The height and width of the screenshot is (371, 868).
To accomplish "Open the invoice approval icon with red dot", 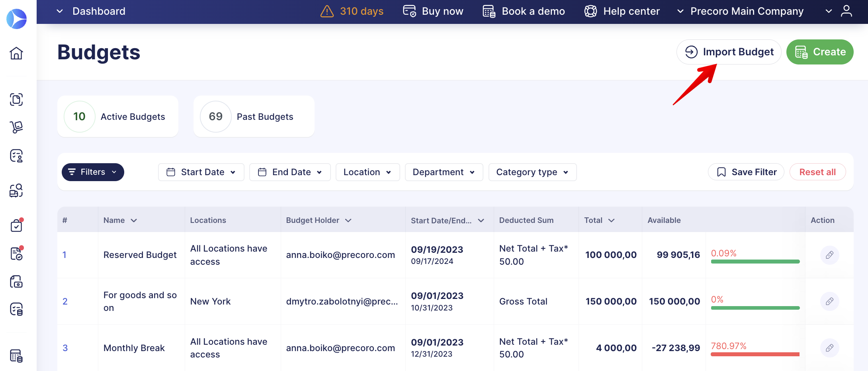I will [16, 253].
